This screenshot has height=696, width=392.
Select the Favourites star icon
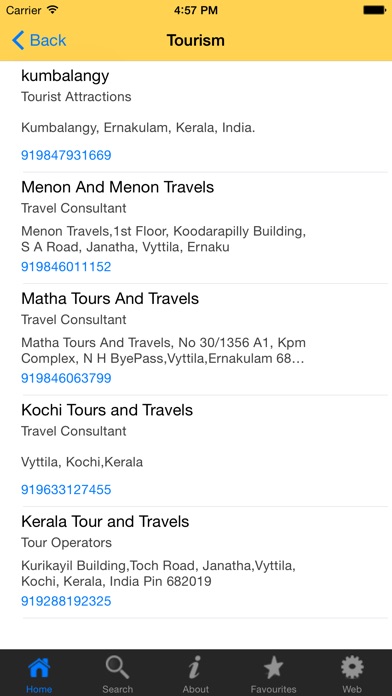tap(273, 668)
